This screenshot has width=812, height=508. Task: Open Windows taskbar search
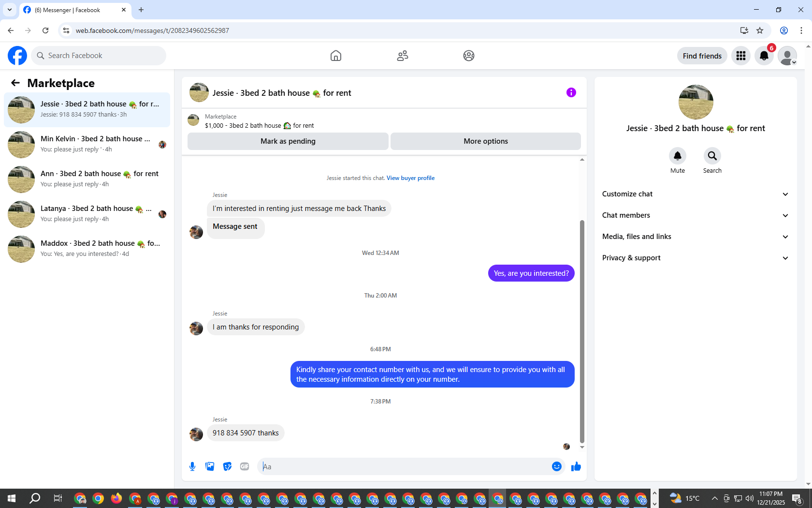[35, 498]
